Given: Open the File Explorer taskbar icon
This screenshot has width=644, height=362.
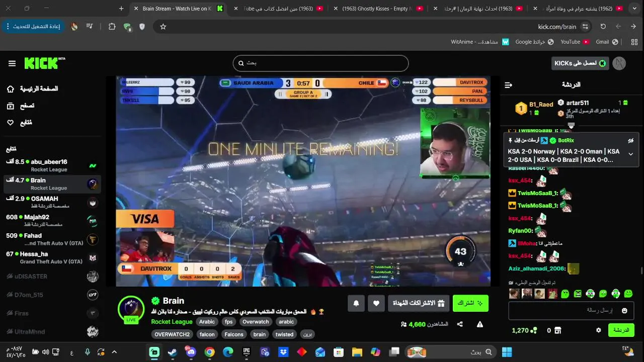Looking at the screenshot, I should pyautogui.click(x=357, y=352).
